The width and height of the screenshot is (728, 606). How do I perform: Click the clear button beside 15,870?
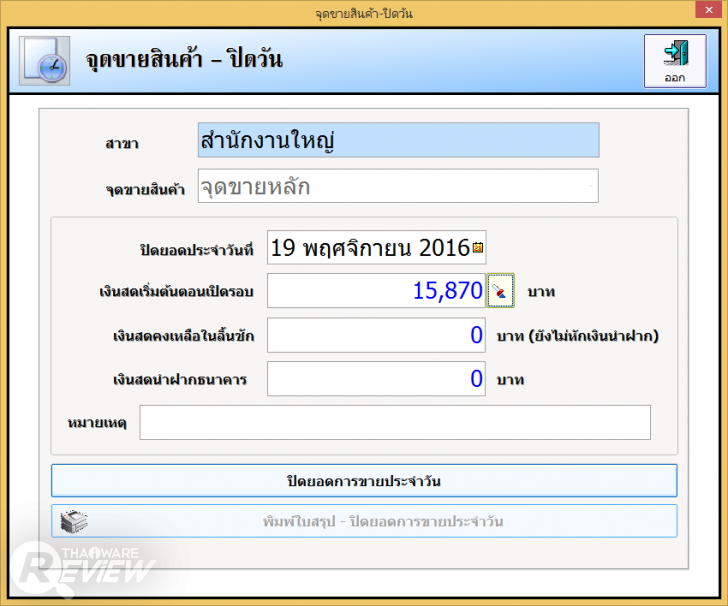pyautogui.click(x=500, y=291)
